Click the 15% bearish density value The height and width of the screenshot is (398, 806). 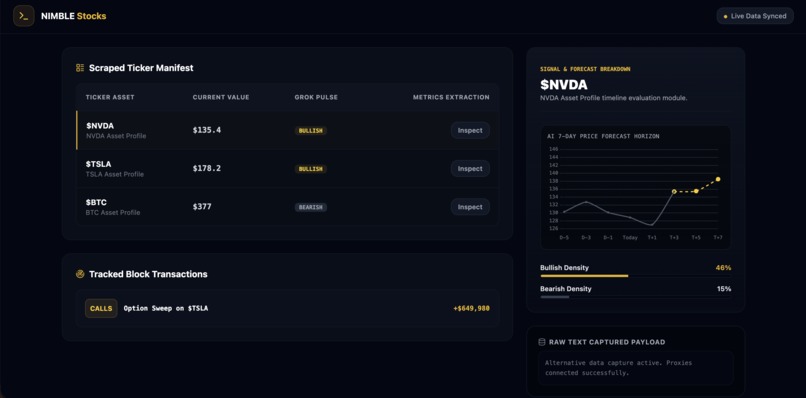pyautogui.click(x=724, y=289)
